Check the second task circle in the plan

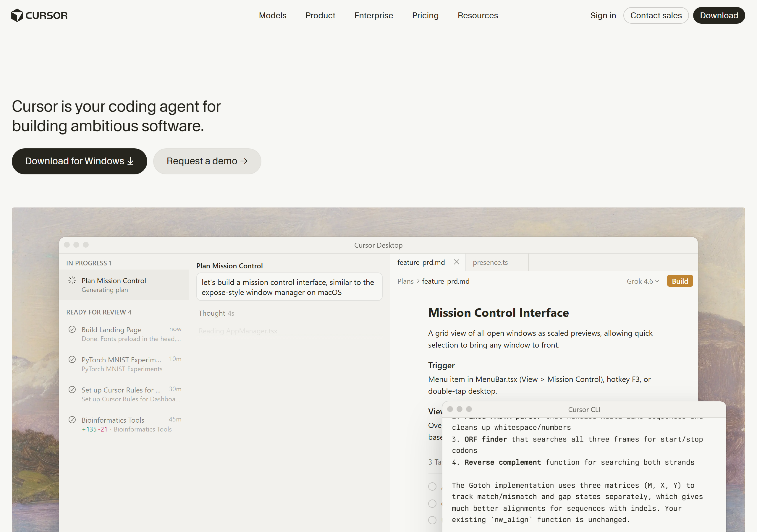pyautogui.click(x=432, y=504)
